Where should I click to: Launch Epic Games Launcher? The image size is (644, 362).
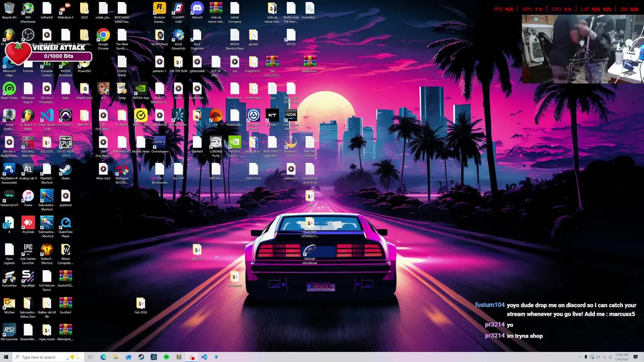28,255
